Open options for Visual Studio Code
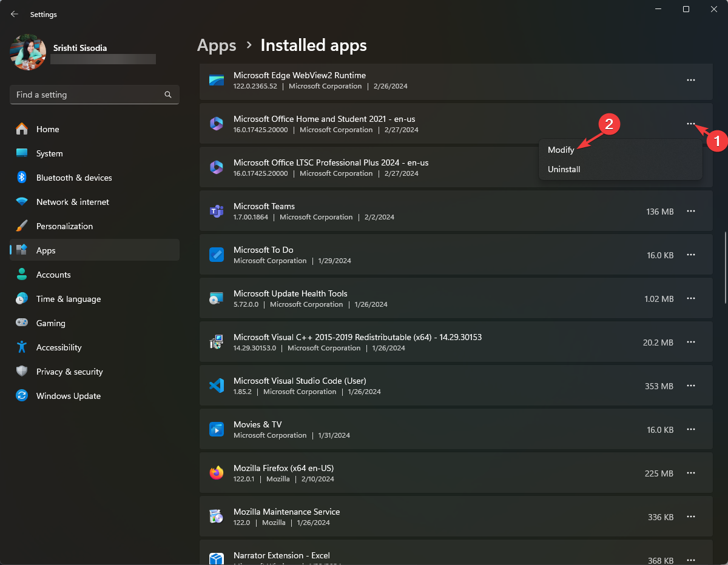Viewport: 728px width, 565px height. coord(690,386)
